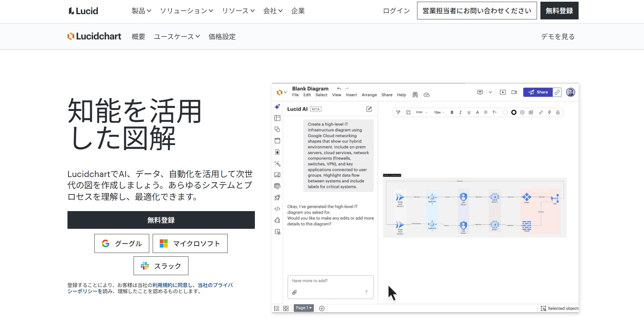Open the Arrange menu in the diagram
This screenshot has height=333, width=644.
click(369, 95)
